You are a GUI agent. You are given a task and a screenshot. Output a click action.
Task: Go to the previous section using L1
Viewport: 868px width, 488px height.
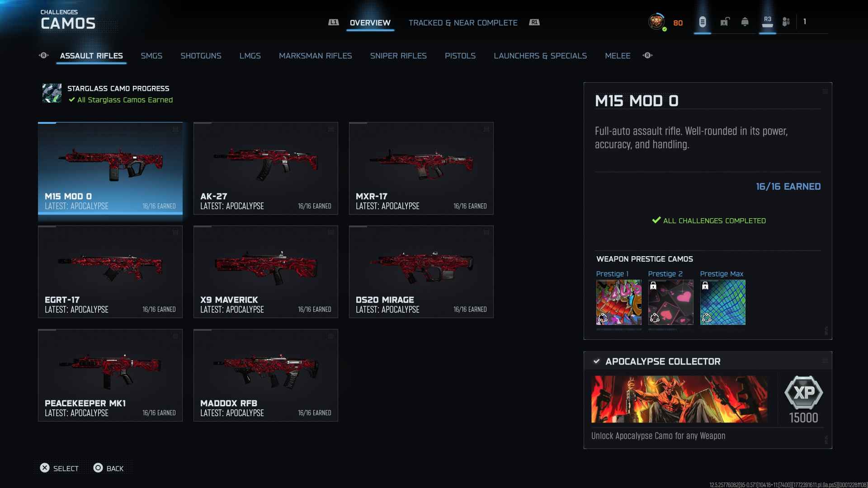click(333, 23)
